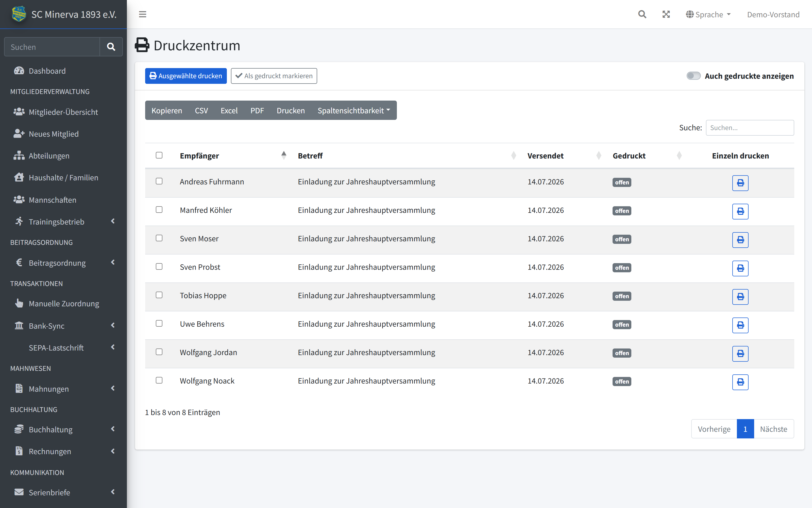Print Wolfgang Noack's letter individually
The image size is (812, 508).
point(740,382)
